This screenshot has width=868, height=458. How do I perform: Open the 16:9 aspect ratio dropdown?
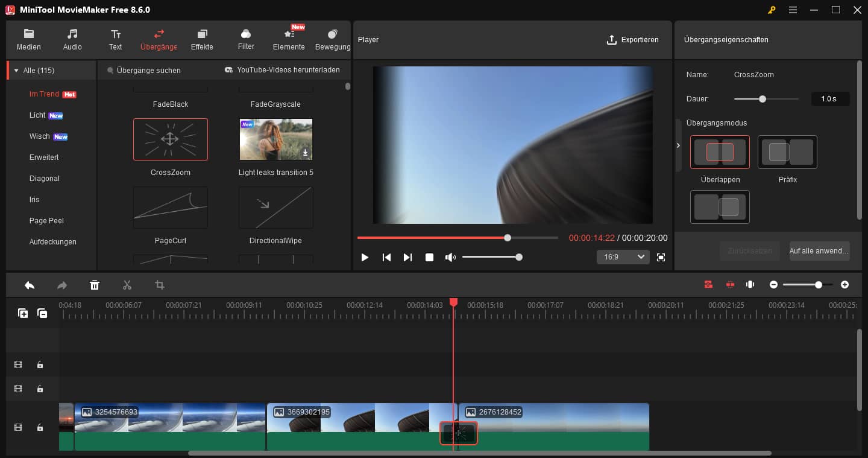(x=623, y=257)
